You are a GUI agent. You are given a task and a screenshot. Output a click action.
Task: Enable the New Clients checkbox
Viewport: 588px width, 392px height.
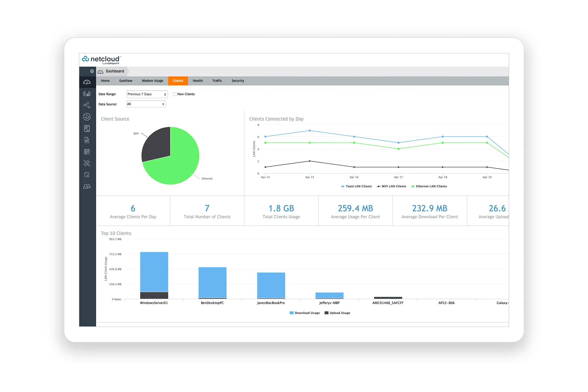(x=175, y=94)
